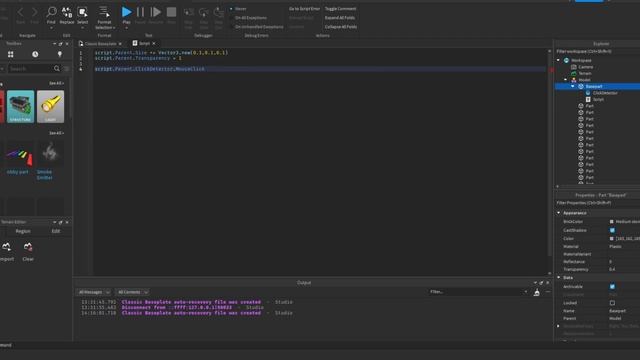
Task: Click the Import terrain icon
Action: coord(6,247)
